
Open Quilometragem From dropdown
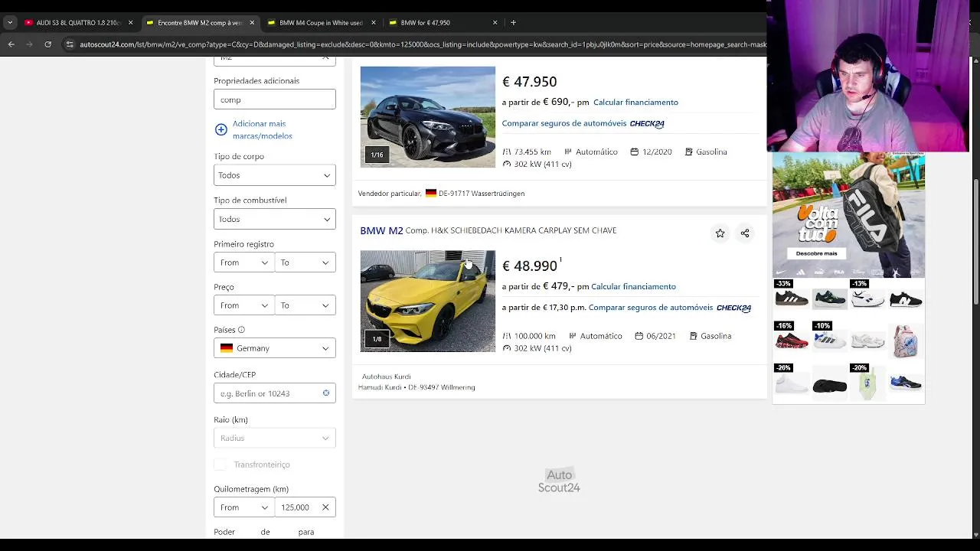243,507
